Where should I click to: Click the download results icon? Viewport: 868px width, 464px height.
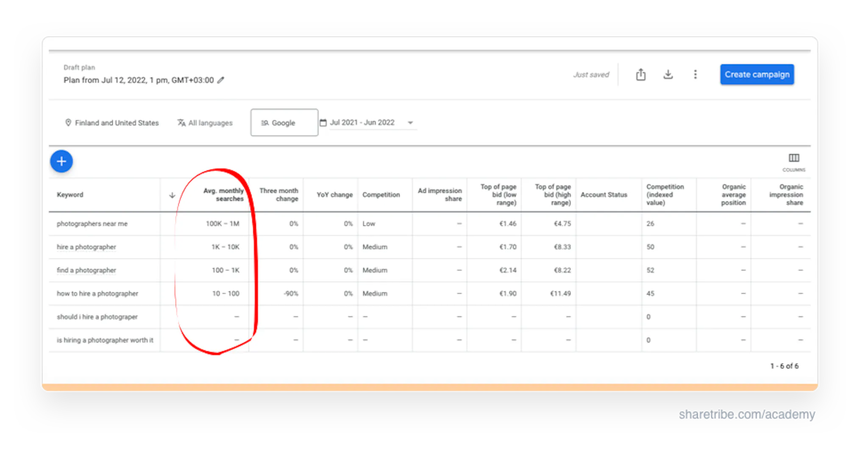coord(668,74)
